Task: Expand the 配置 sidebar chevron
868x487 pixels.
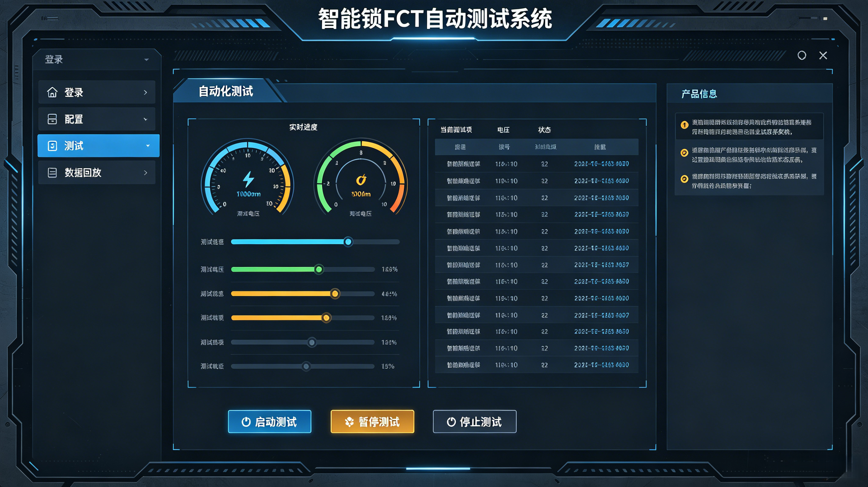Action: pos(146,119)
